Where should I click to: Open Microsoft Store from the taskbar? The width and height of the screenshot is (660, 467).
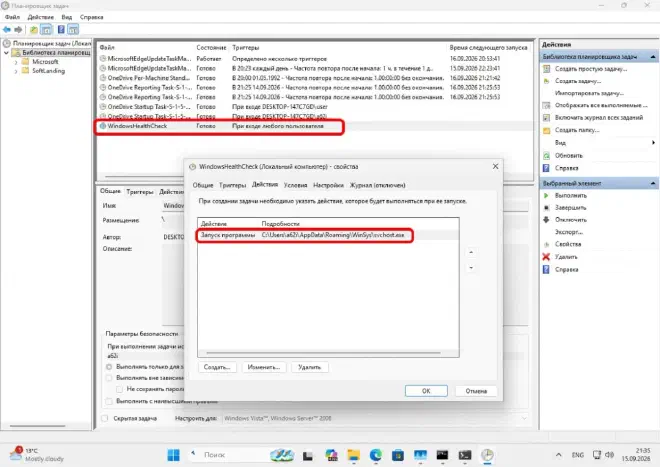[x=398, y=455]
